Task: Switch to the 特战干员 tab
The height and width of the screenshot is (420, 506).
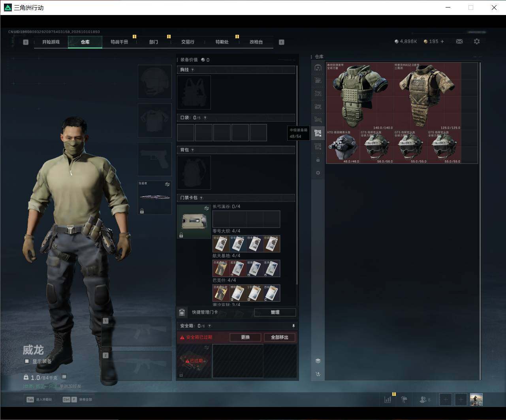Action: point(119,42)
